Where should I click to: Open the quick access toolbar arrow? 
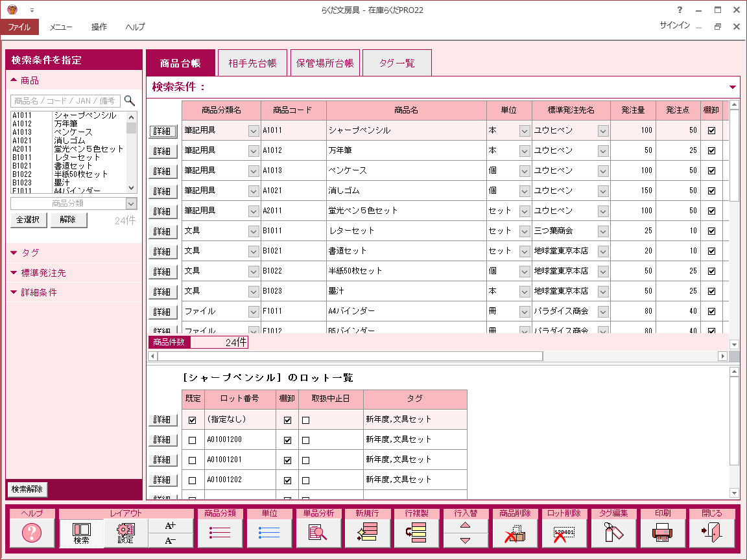pyautogui.click(x=32, y=10)
